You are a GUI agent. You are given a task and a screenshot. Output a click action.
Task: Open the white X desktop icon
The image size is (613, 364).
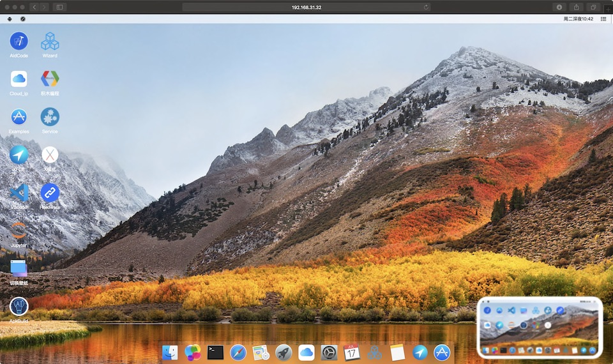(50, 155)
